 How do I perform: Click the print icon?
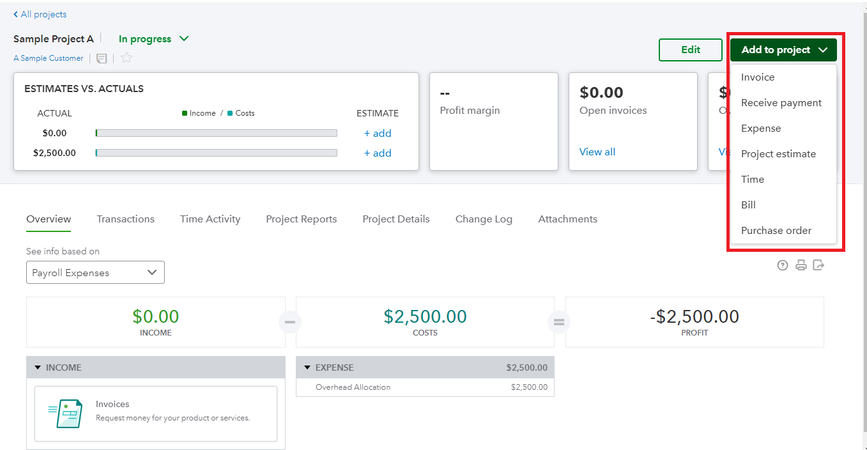[x=800, y=265]
